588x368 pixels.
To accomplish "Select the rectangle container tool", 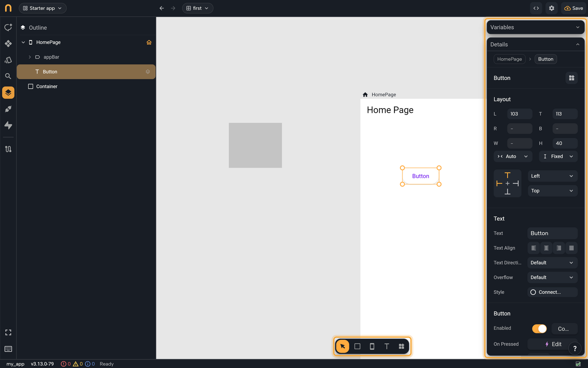I will click(357, 346).
